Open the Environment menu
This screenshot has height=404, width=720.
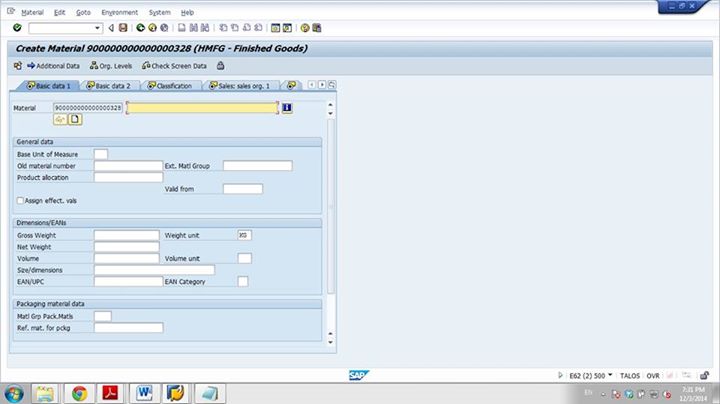click(x=119, y=12)
